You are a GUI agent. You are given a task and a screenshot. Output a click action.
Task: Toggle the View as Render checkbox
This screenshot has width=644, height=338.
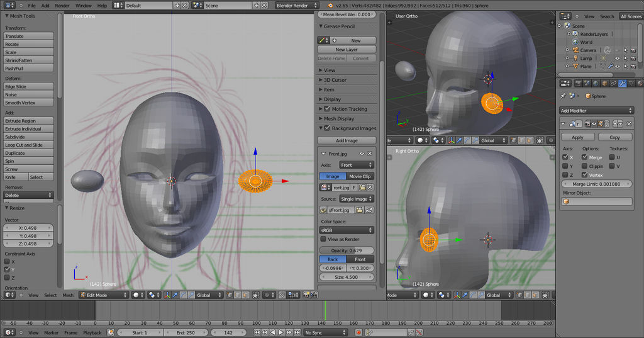[x=323, y=239]
